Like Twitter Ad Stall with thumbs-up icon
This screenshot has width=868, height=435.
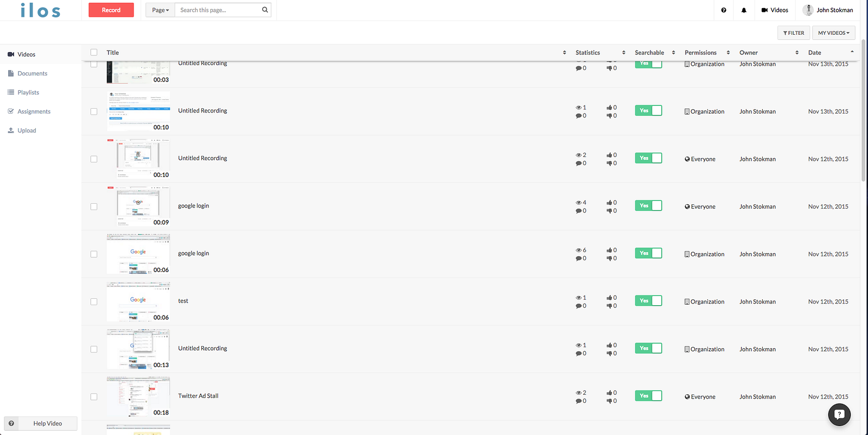click(x=609, y=393)
